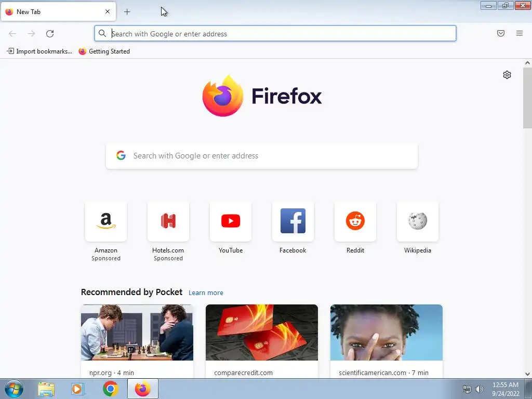Click the comparecredit.com source label
Image resolution: width=532 pixels, height=399 pixels.
point(243,373)
